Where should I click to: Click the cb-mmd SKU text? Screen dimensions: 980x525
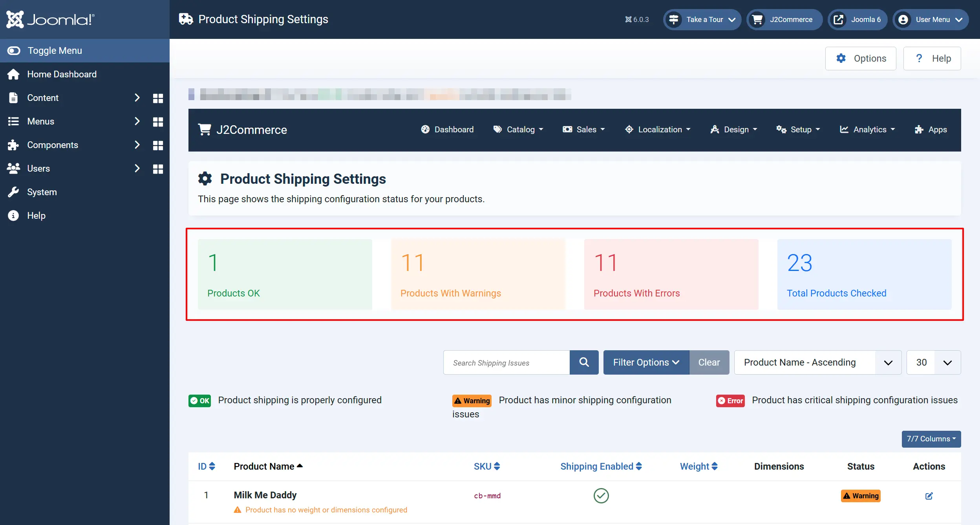coord(487,496)
